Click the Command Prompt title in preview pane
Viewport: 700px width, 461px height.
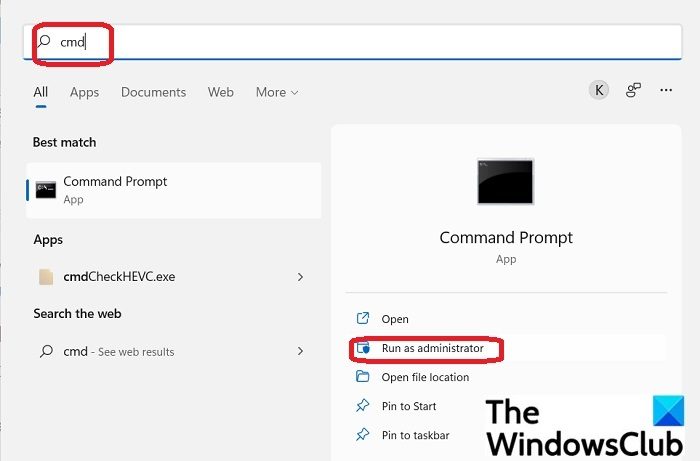(506, 237)
